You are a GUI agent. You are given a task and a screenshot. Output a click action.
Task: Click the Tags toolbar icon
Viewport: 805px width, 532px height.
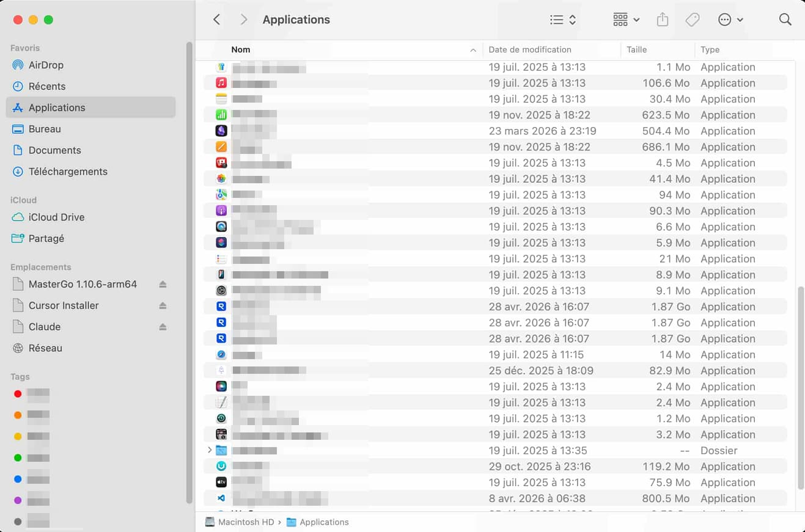pos(693,20)
